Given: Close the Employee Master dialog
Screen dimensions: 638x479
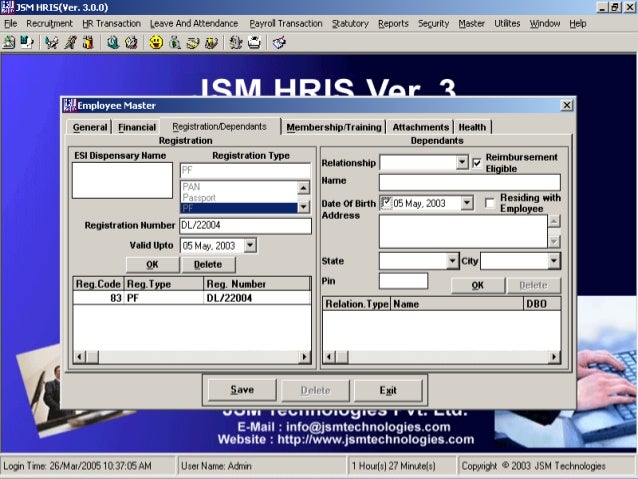Looking at the screenshot, I should (x=566, y=105).
